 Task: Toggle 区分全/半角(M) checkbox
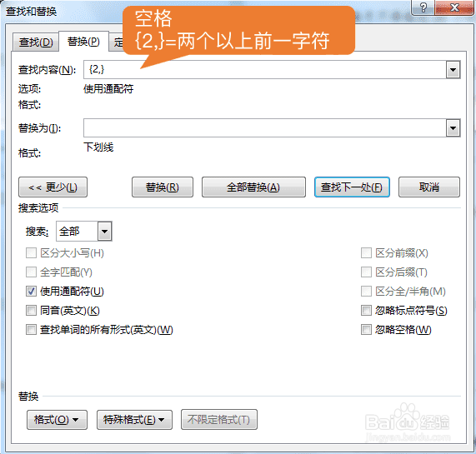366,291
